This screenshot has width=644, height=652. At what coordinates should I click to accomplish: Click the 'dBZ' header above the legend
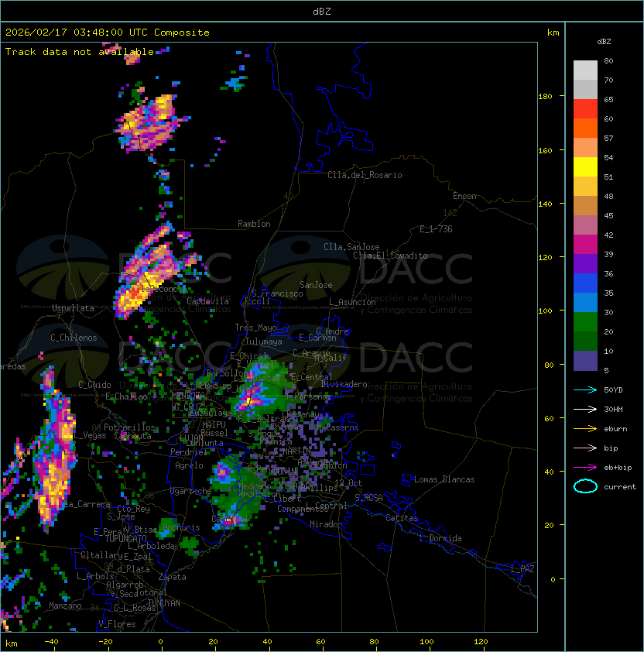[x=604, y=42]
